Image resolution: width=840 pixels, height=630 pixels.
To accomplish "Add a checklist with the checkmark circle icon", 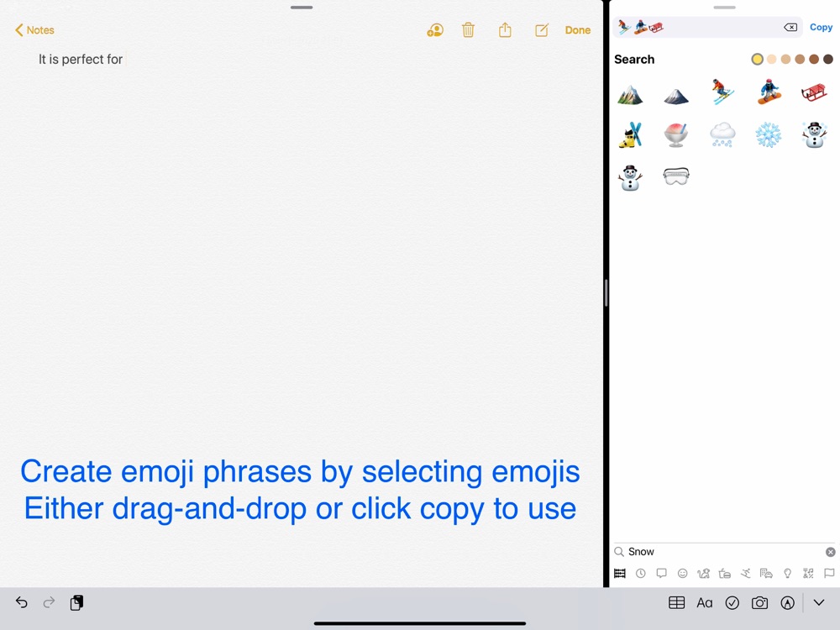I will tap(732, 602).
